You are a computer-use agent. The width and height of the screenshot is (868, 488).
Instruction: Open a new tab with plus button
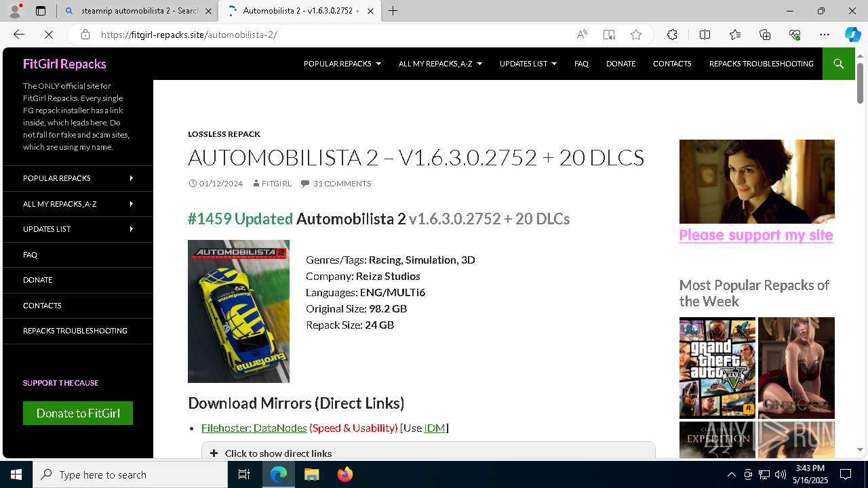pyautogui.click(x=393, y=11)
